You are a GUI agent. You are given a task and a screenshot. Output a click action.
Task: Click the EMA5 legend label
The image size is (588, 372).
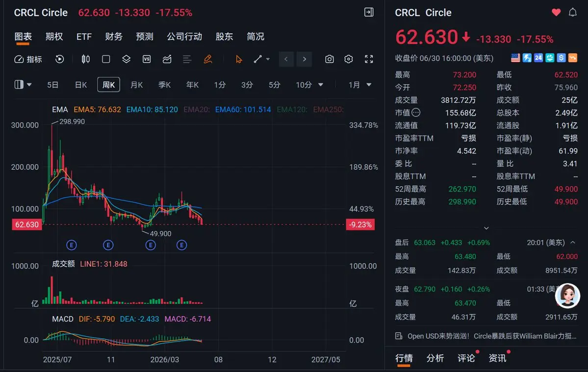click(x=97, y=109)
